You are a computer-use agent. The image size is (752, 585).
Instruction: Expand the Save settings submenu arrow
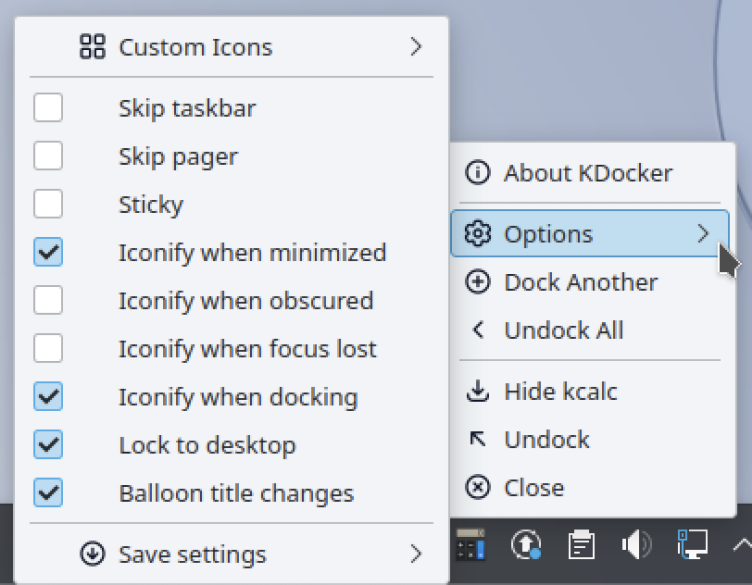pyautogui.click(x=416, y=553)
